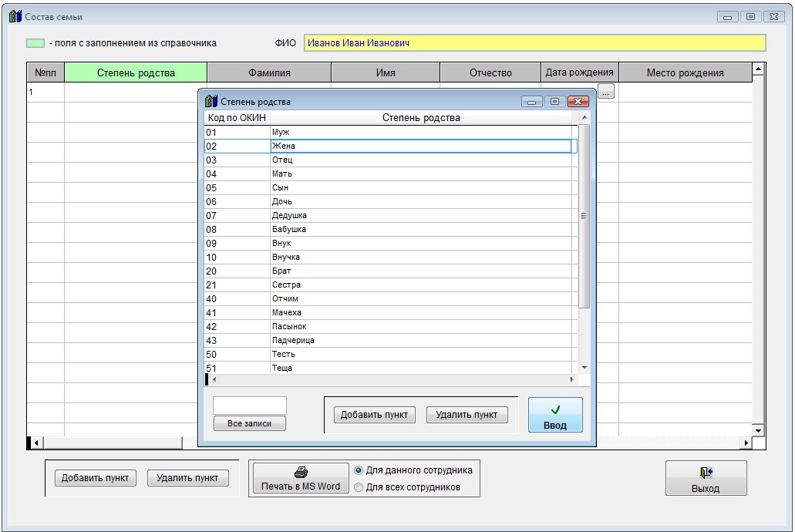Select the Бабушка row in the list
This screenshot has width=795, height=532.
[390, 229]
